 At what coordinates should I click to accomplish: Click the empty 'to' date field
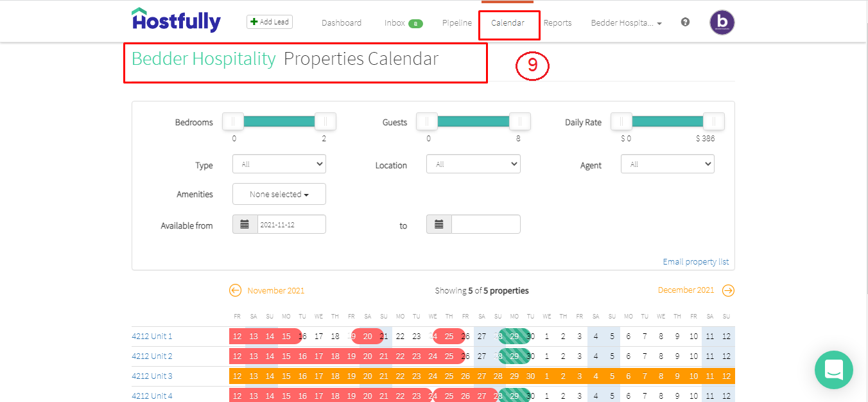[486, 224]
